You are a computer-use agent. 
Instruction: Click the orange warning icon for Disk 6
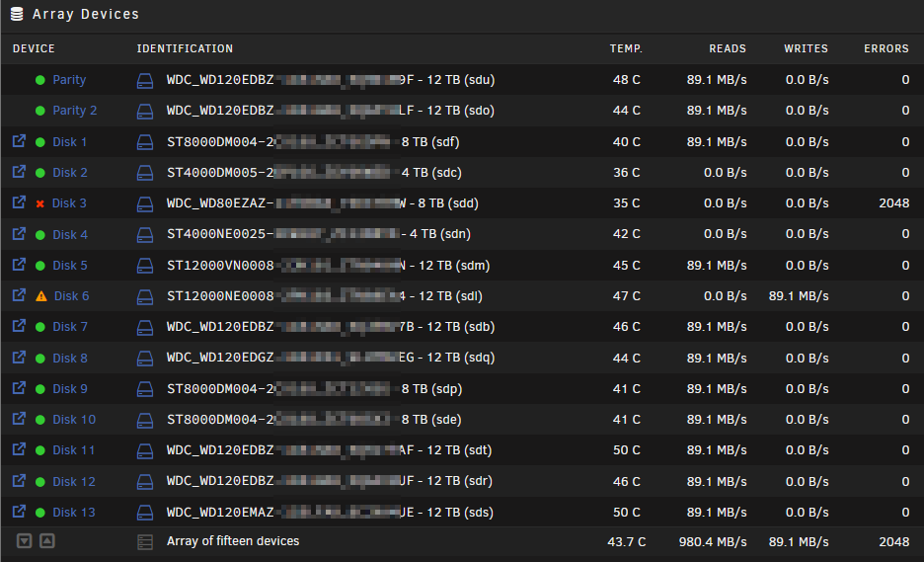[41, 296]
